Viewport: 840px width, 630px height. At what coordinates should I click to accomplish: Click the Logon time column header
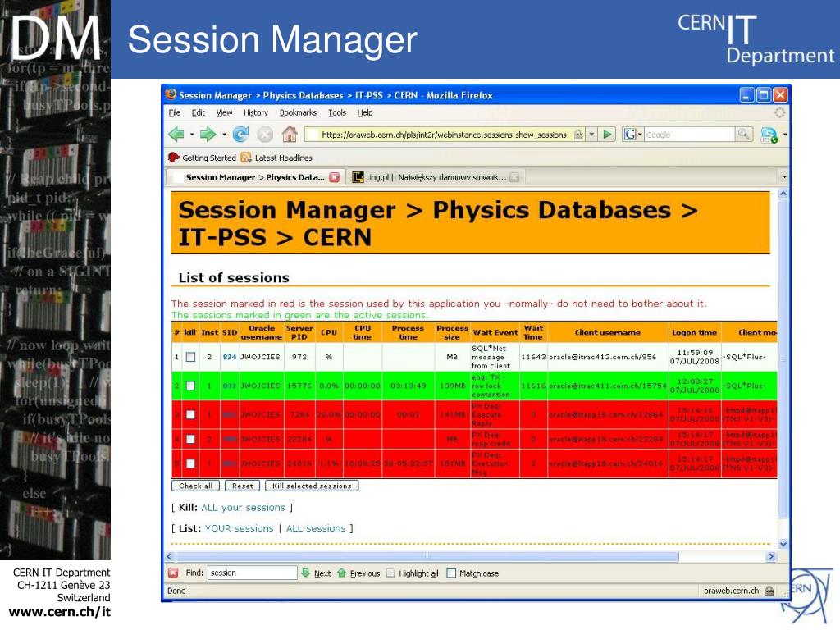click(x=694, y=332)
